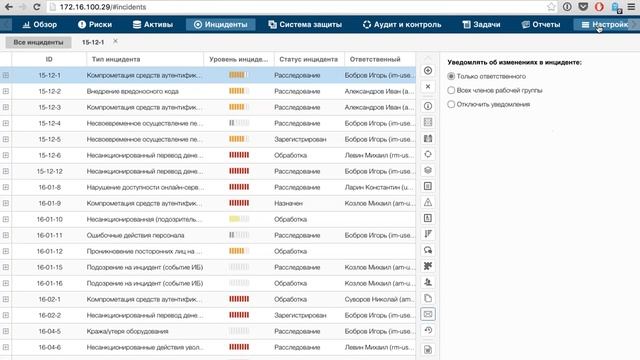Click 'Суворов Николай' responsible cell
The width and height of the screenshot is (640, 360).
coord(379,299)
